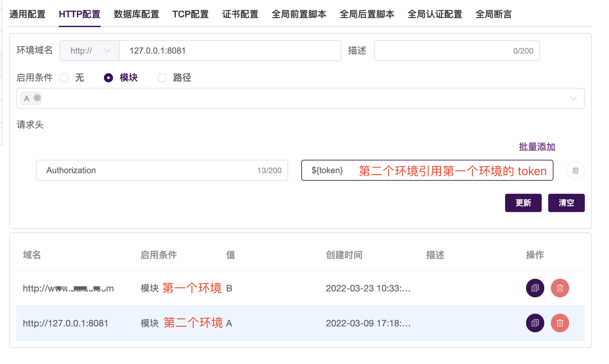Viewport: 609px width, 364px height.
Task: Duplicate the http://www environment entry
Action: [x=535, y=288]
